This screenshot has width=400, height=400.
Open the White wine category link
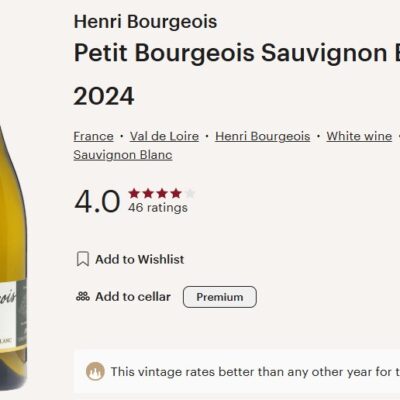pos(359,136)
